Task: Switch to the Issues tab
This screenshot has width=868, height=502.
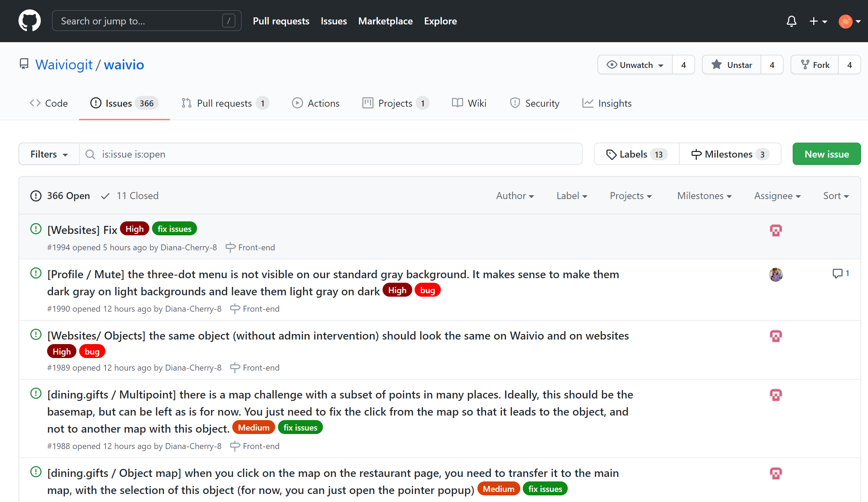Action: tap(124, 103)
